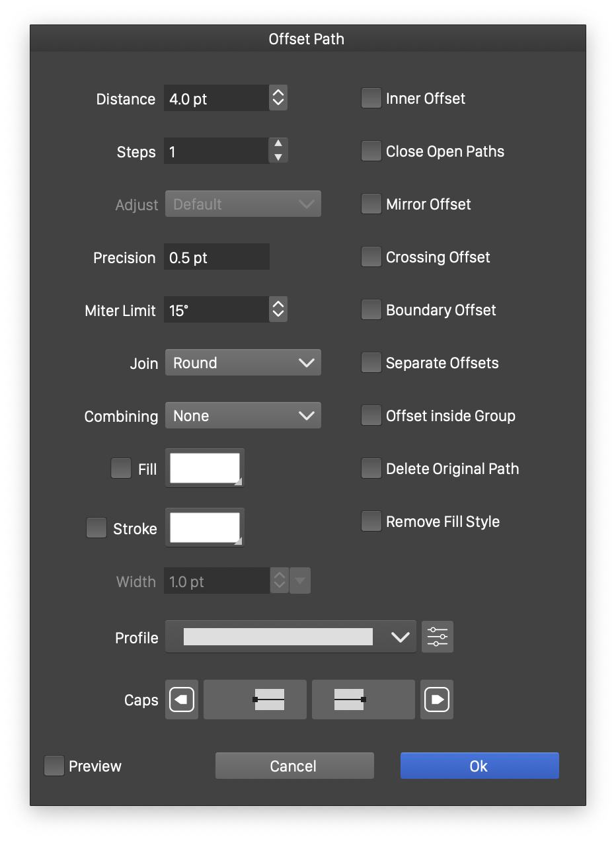Click the Cancel button
616x841 pixels.
pos(294,766)
